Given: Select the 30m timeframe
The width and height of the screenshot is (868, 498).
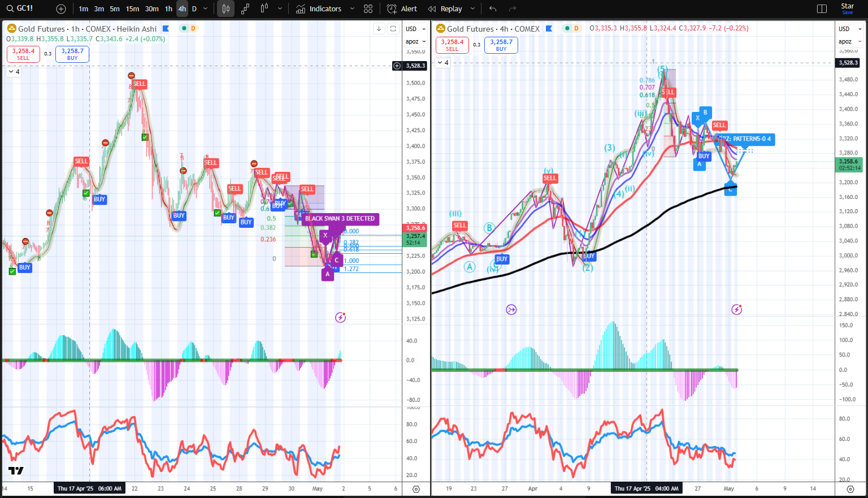Looking at the screenshot, I should click(x=151, y=9).
